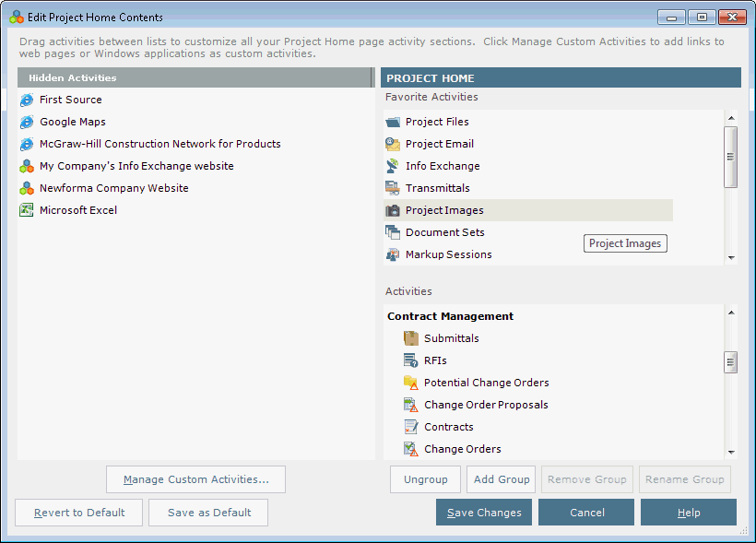Image resolution: width=756 pixels, height=543 pixels.
Task: Click Favorite Activities scroll up arrow
Action: coord(731,118)
